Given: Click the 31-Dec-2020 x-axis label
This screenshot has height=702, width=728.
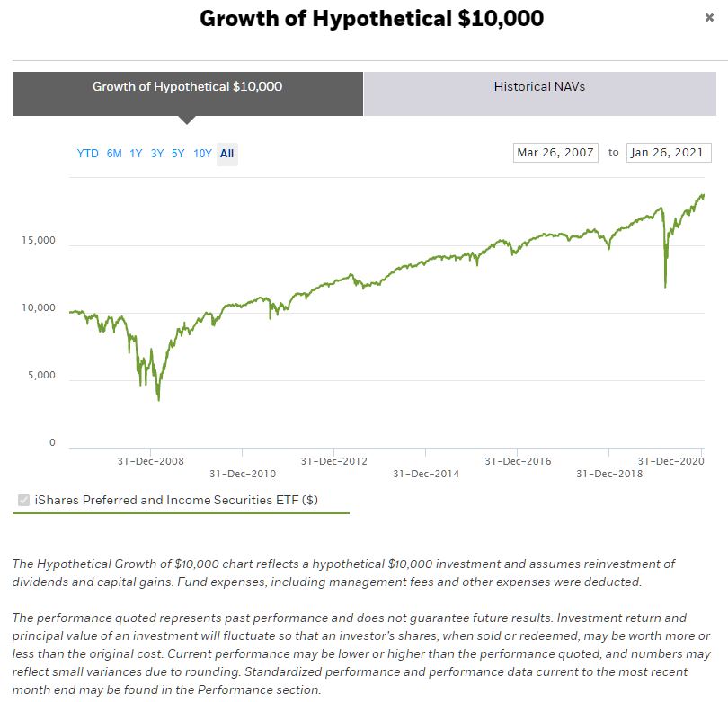Looking at the screenshot, I should click(x=670, y=461).
